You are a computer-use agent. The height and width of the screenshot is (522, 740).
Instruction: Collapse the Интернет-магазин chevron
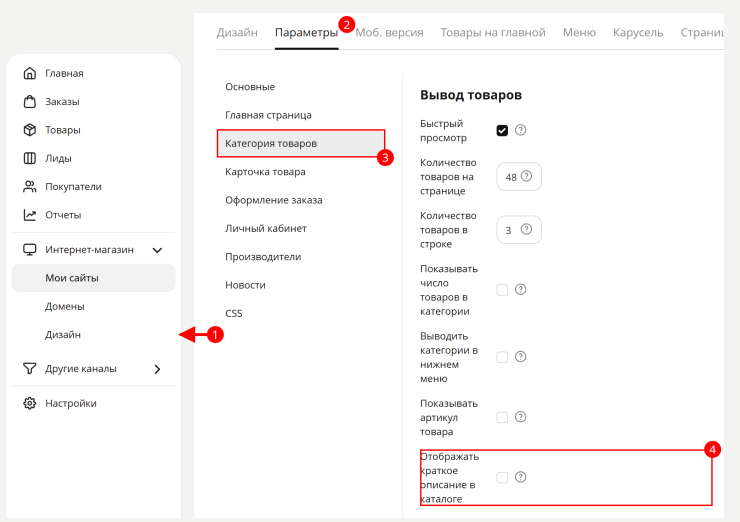157,250
